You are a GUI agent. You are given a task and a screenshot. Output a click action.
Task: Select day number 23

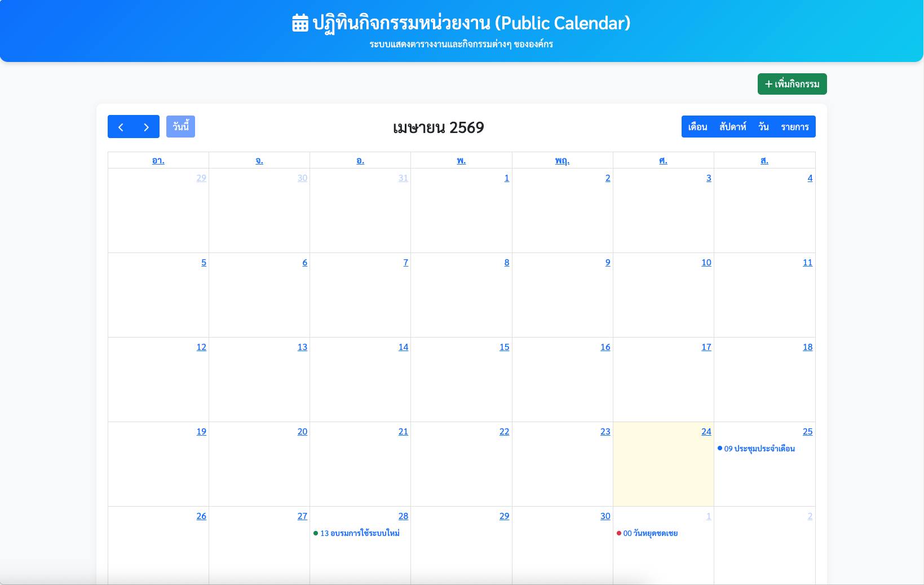pos(605,432)
